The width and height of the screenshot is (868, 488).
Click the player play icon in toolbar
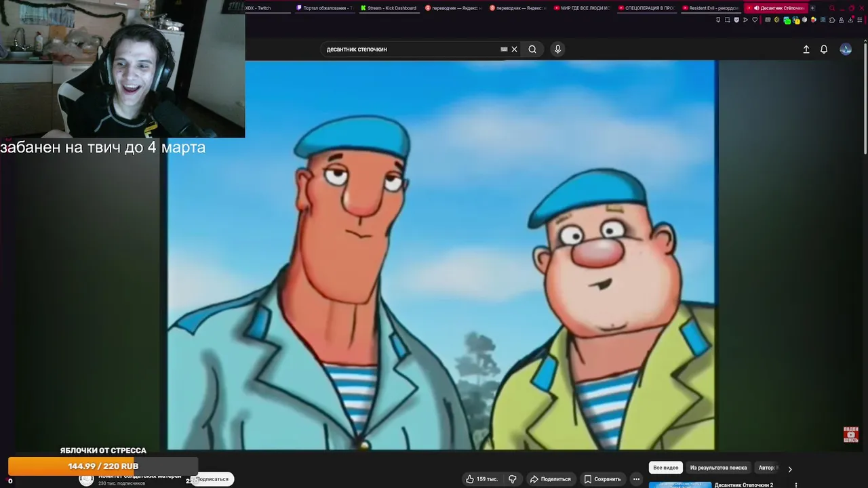(x=745, y=20)
